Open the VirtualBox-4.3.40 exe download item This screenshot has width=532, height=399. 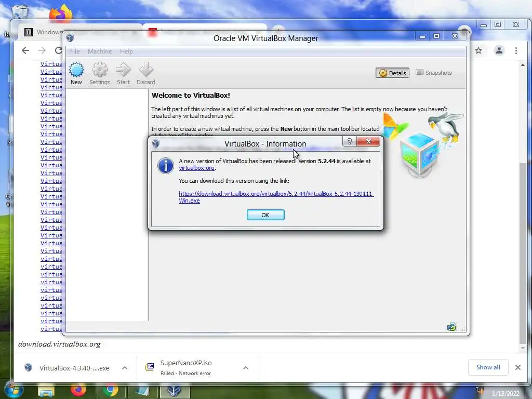pyautogui.click(x=74, y=368)
